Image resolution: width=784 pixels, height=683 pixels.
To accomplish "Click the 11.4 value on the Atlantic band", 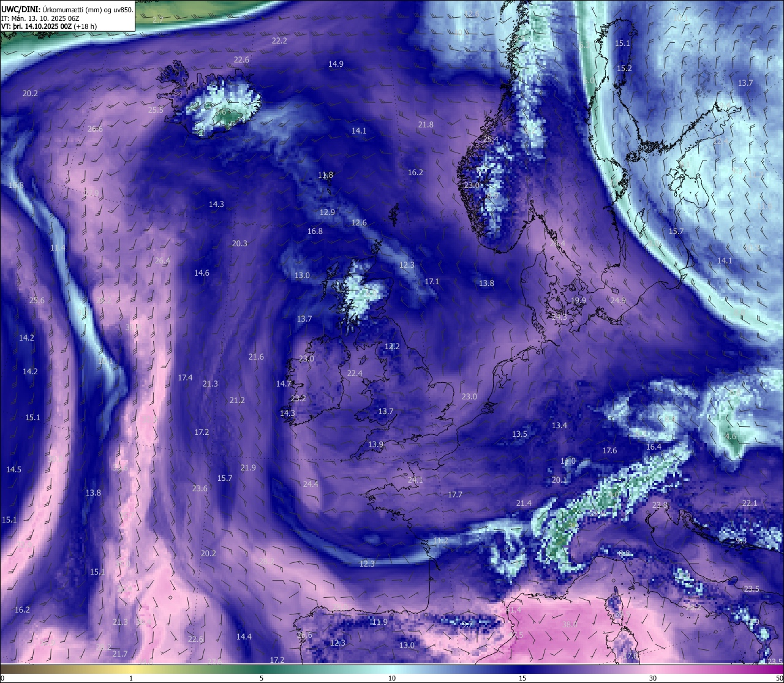I will pyautogui.click(x=58, y=248).
